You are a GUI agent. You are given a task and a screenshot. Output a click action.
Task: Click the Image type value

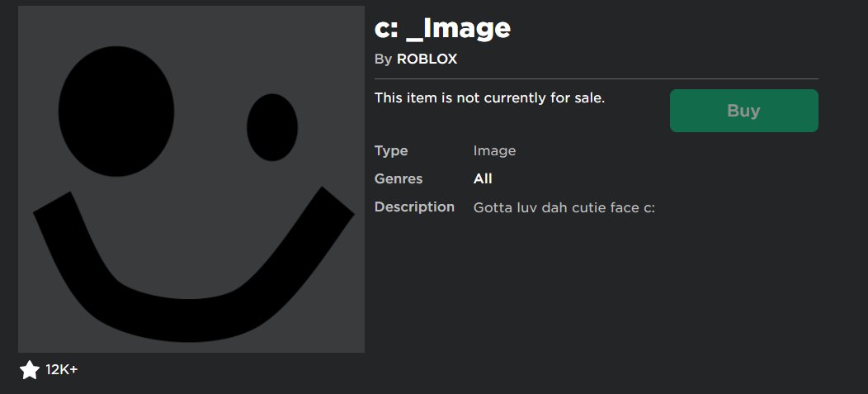tap(494, 150)
